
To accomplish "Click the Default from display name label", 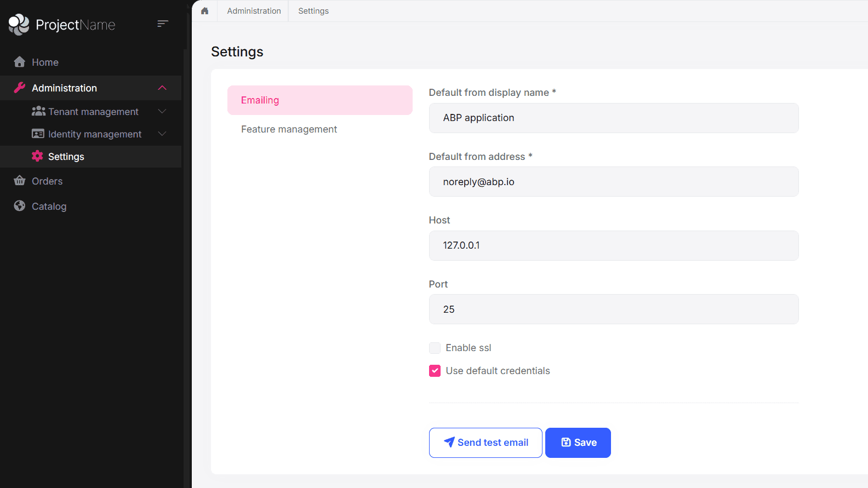I will click(492, 93).
